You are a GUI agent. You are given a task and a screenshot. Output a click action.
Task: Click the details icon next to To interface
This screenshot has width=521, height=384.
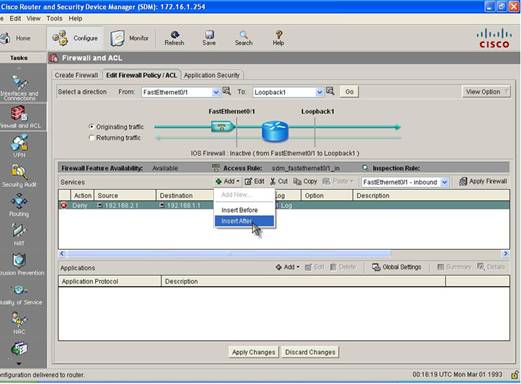point(330,91)
